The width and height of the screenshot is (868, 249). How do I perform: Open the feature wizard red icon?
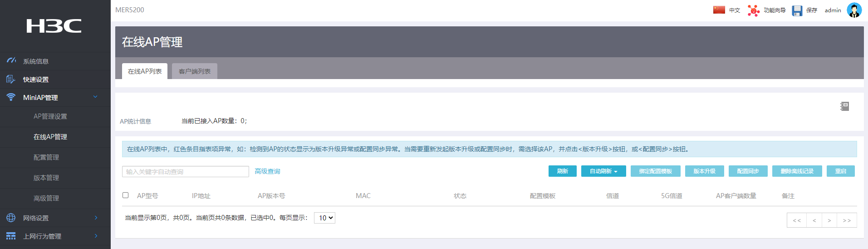coord(754,10)
